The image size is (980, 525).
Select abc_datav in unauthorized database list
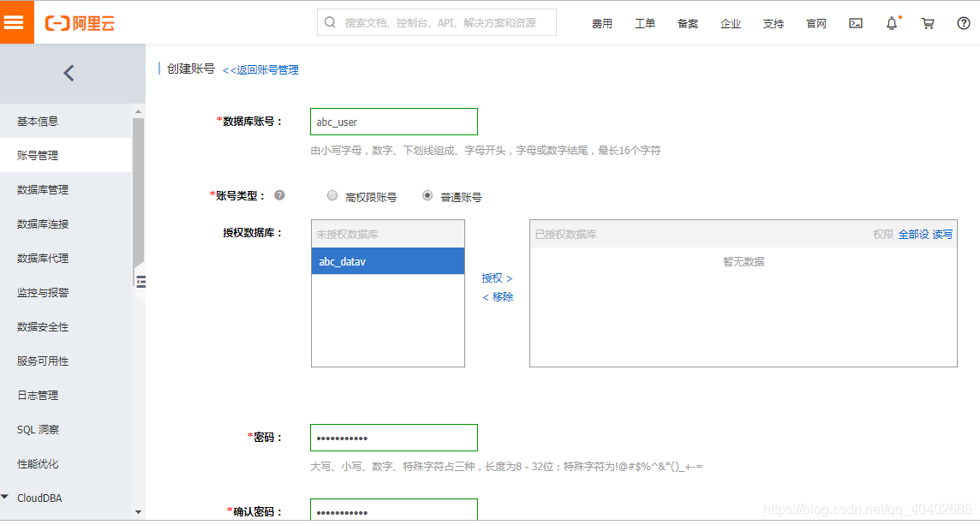pyautogui.click(x=387, y=261)
